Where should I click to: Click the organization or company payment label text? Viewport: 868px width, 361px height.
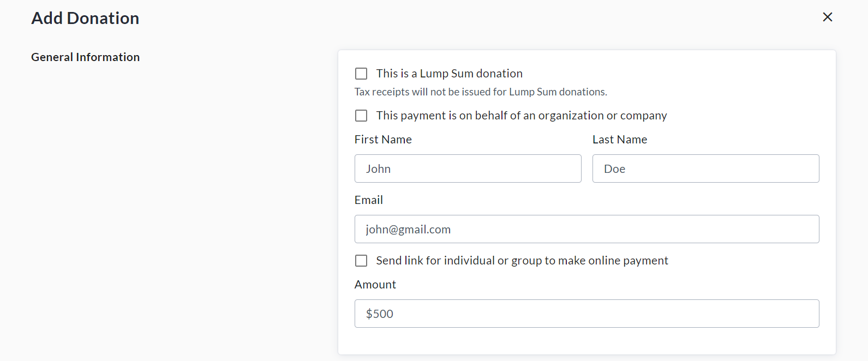click(521, 116)
